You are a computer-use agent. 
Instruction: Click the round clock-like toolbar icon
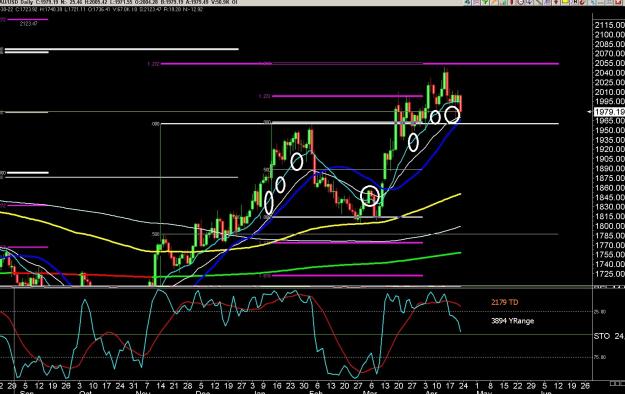(521, 2)
